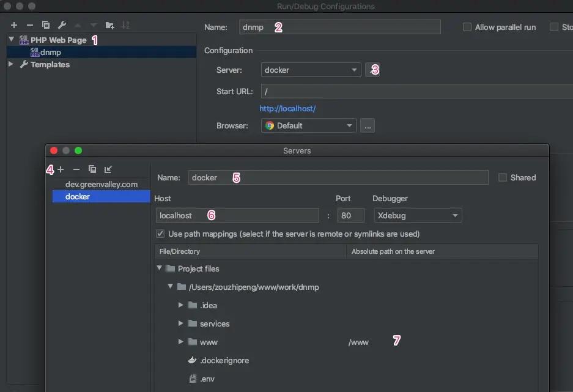The height and width of the screenshot is (392, 573).
Task: Collapse the PHP Web Page tree node
Action: [12, 39]
